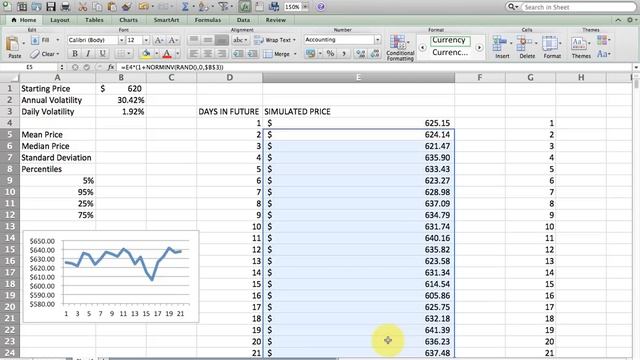640x360 pixels.
Task: Click the fx insert function button in formula bar
Action: click(x=111, y=67)
